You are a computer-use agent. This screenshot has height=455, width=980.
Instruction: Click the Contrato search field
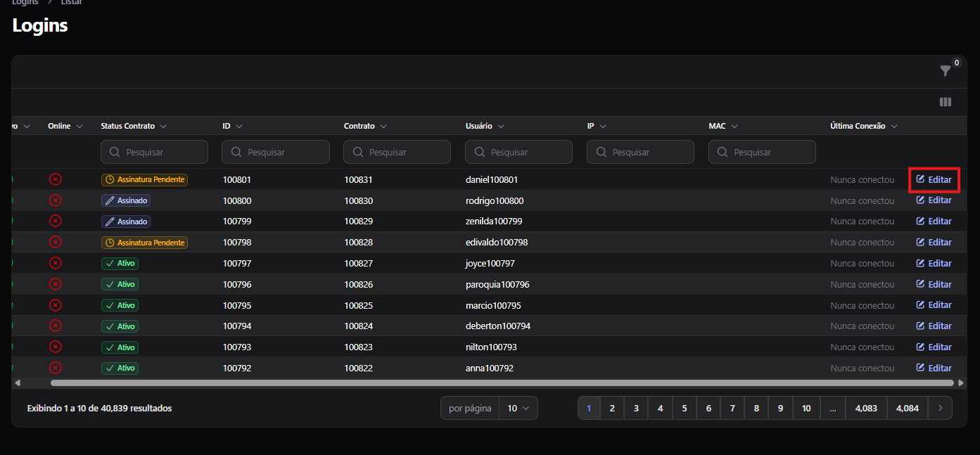[397, 152]
